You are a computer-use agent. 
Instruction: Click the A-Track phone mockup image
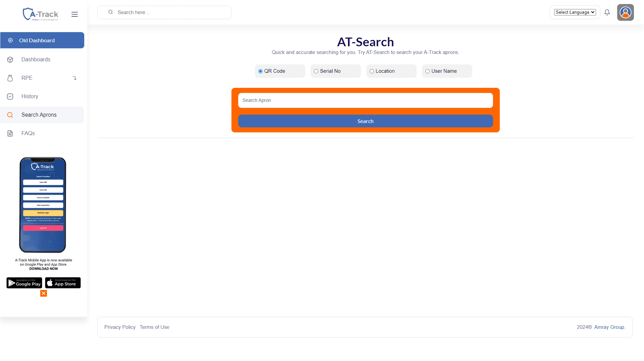click(43, 205)
